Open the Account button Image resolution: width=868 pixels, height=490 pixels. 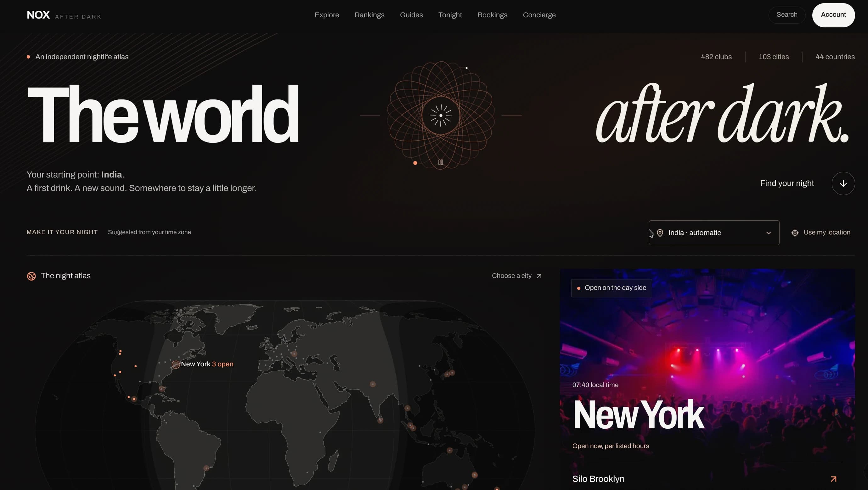[833, 15]
